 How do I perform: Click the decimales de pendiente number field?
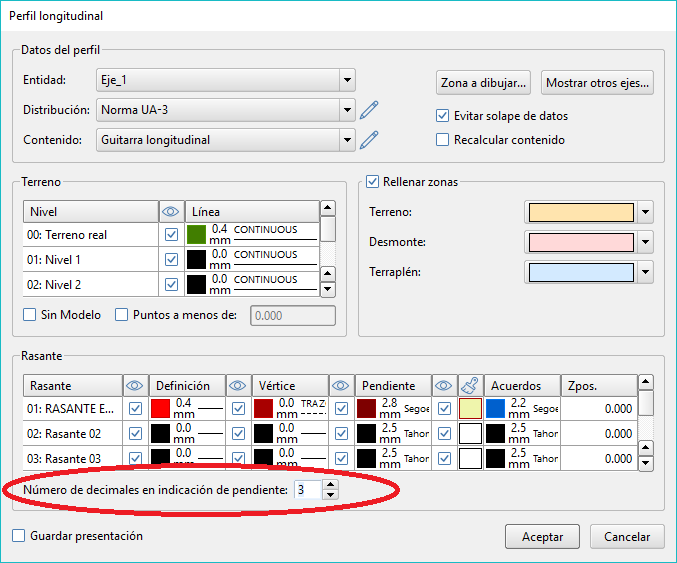tap(308, 490)
